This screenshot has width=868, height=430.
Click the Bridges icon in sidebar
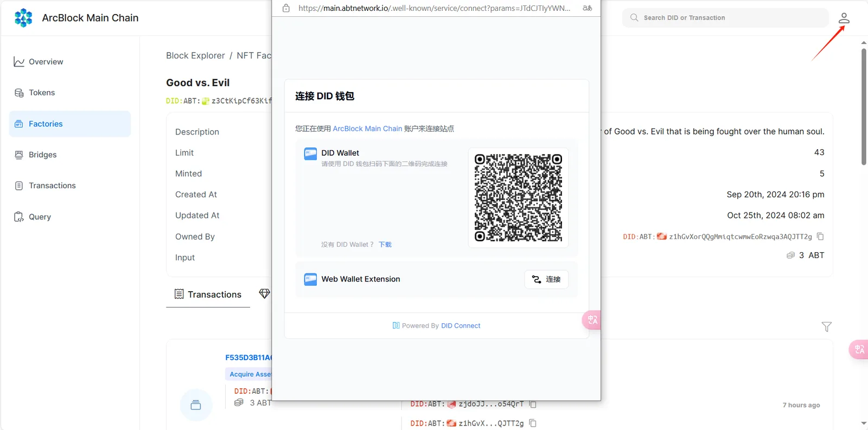pos(19,155)
